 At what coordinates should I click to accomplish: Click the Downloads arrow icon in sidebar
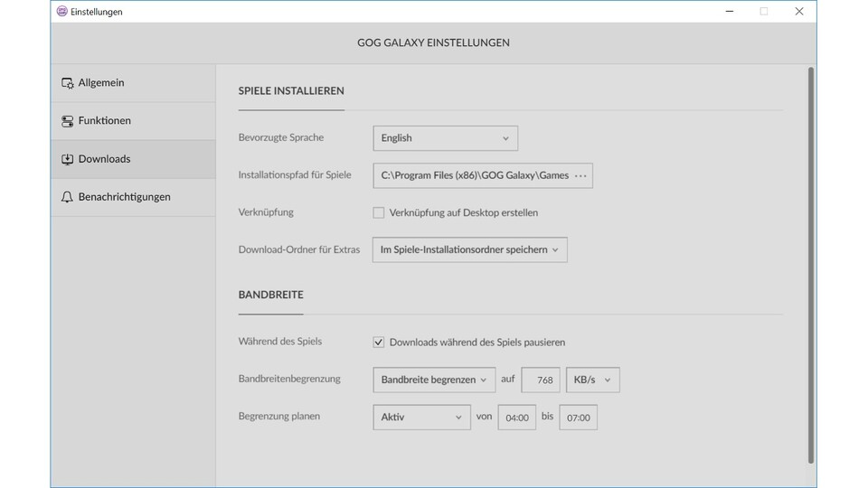click(67, 159)
